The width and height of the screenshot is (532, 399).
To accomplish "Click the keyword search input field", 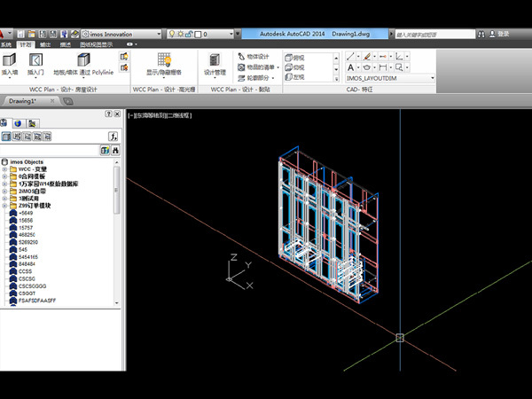I will point(430,34).
